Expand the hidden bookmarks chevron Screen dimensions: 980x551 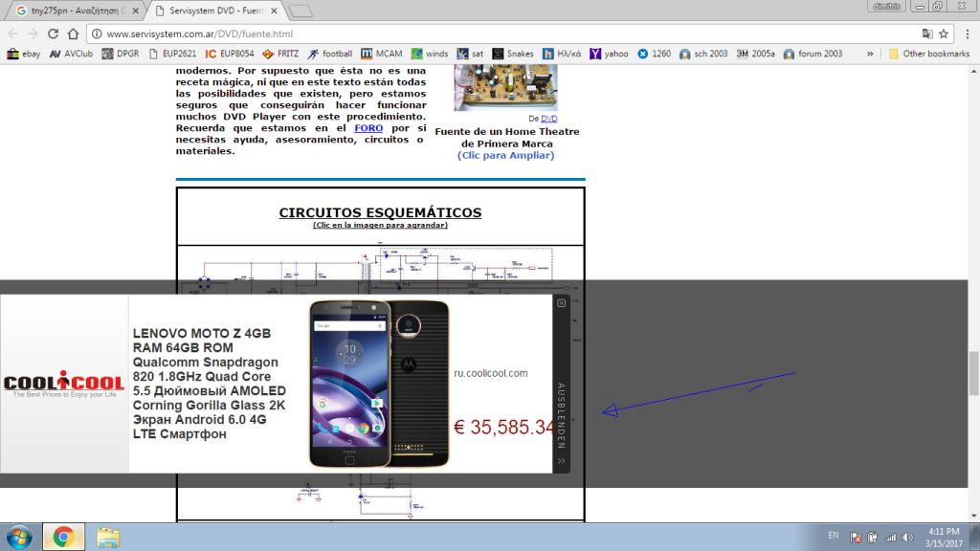tap(870, 54)
